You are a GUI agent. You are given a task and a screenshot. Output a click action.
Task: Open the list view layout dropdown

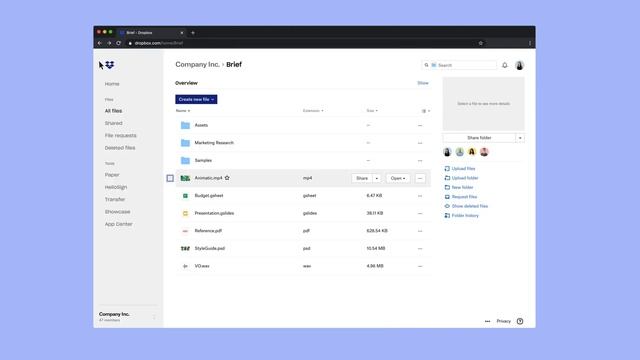[426, 111]
